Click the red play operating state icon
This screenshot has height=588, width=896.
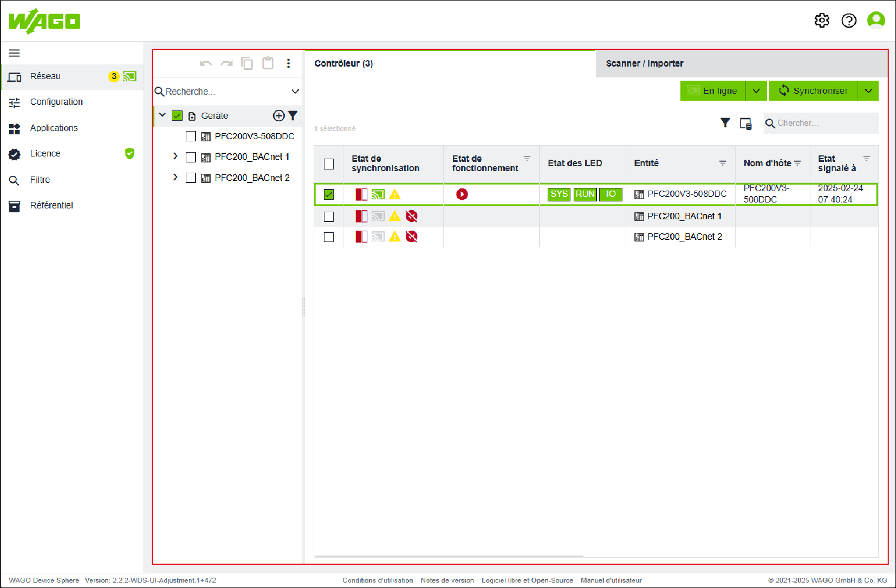[x=462, y=194]
